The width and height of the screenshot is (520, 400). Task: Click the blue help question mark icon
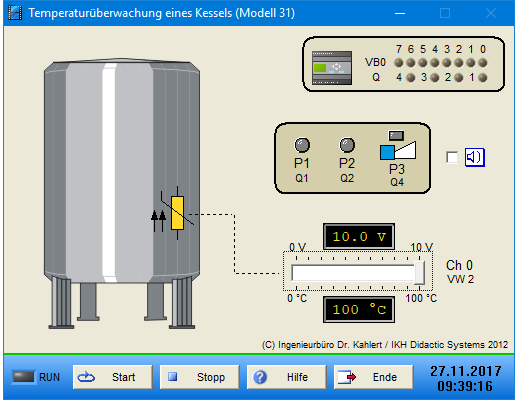[260, 377]
